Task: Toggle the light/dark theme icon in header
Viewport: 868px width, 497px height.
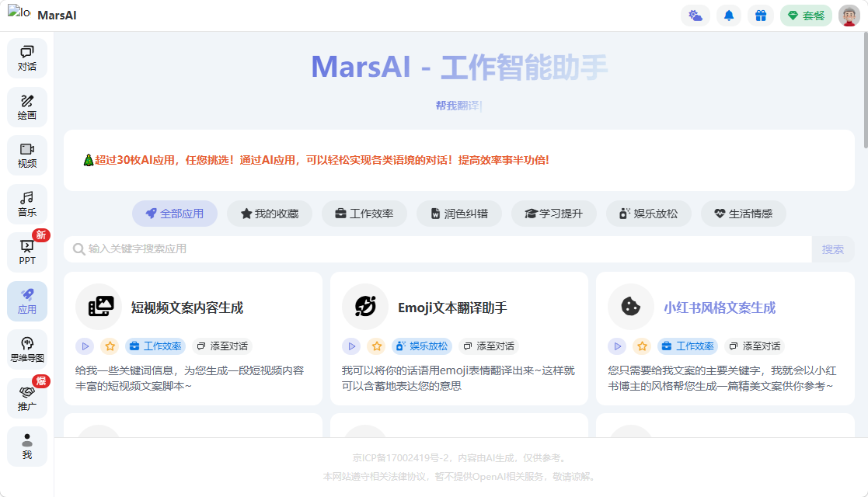Action: [695, 16]
